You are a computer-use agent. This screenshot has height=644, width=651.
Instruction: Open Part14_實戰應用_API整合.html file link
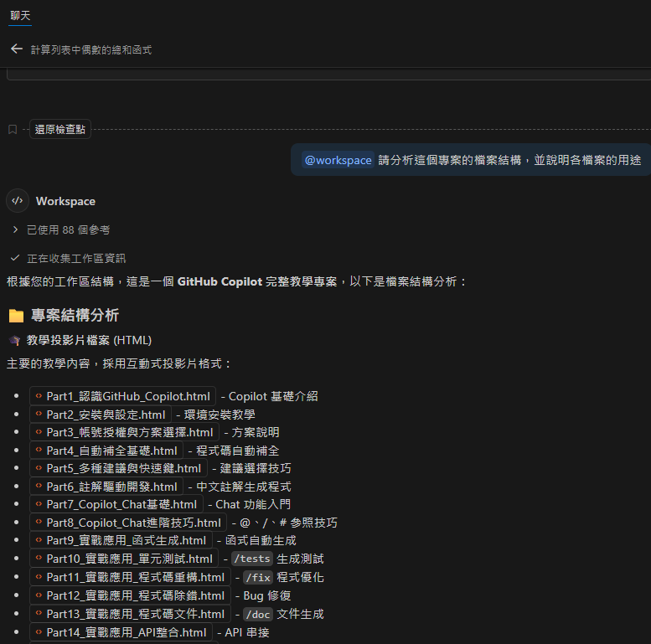[121, 632]
